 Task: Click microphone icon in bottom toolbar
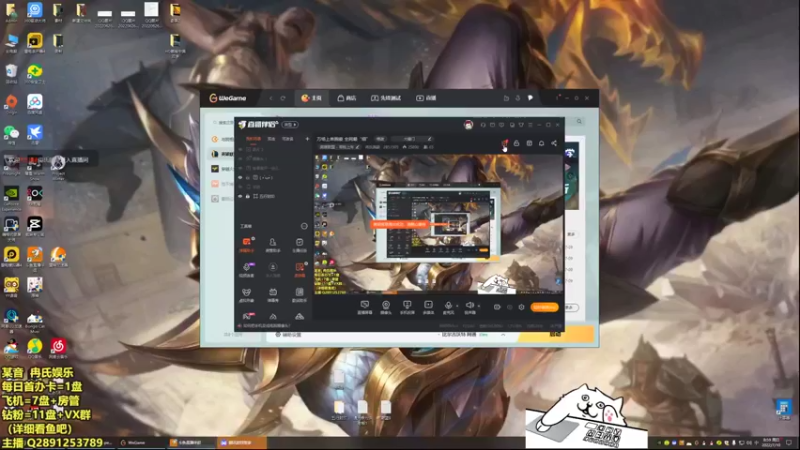[448, 307]
